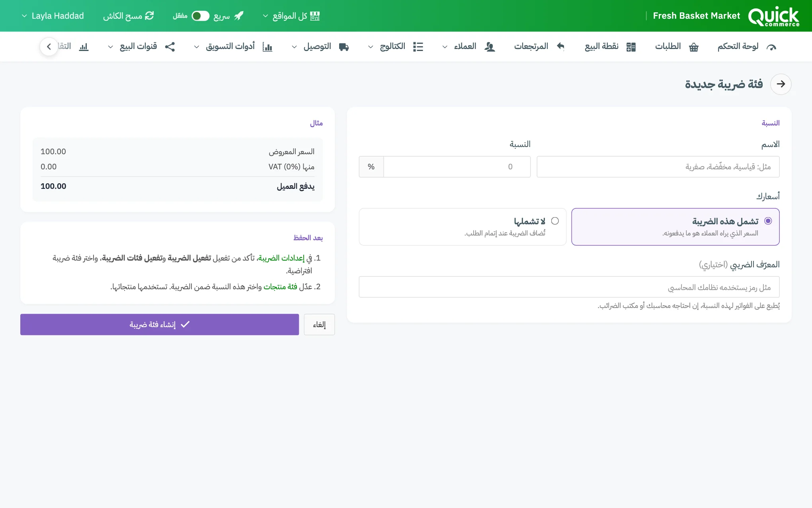Open the المرتجعات returns tab
This screenshot has height=508, width=812.
click(x=539, y=47)
